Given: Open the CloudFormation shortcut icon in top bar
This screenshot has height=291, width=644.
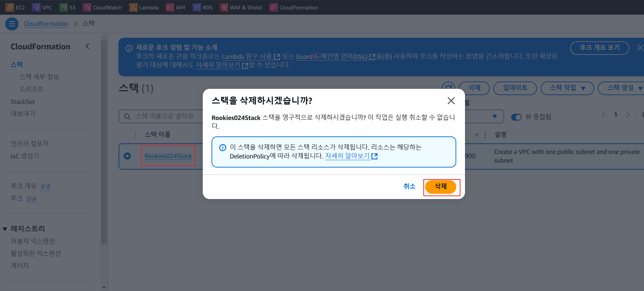Looking at the screenshot, I should [273, 7].
